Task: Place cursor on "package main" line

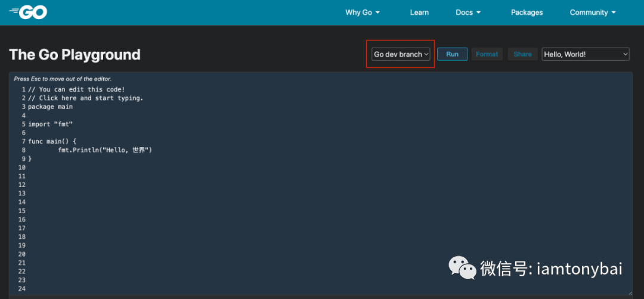Action: [x=50, y=107]
